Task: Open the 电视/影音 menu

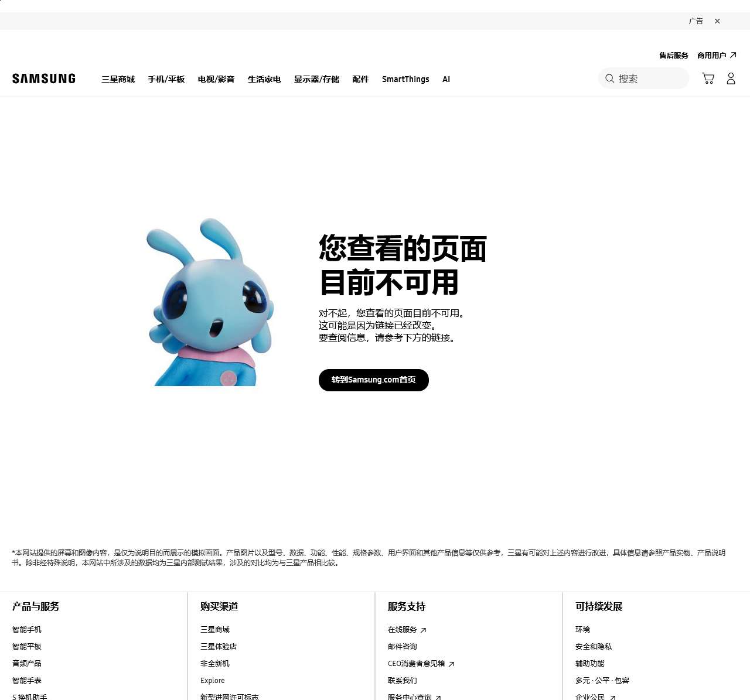Action: tap(216, 79)
